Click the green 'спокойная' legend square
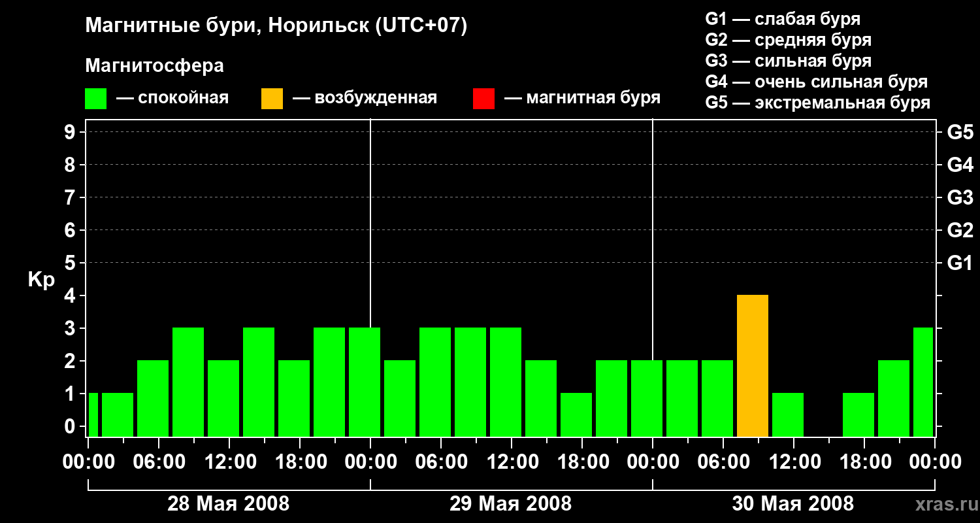980x523 pixels. point(96,99)
